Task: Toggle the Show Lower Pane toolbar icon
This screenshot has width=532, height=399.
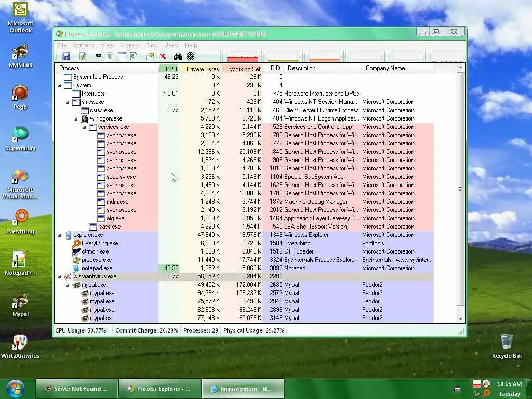Action: click(122, 56)
